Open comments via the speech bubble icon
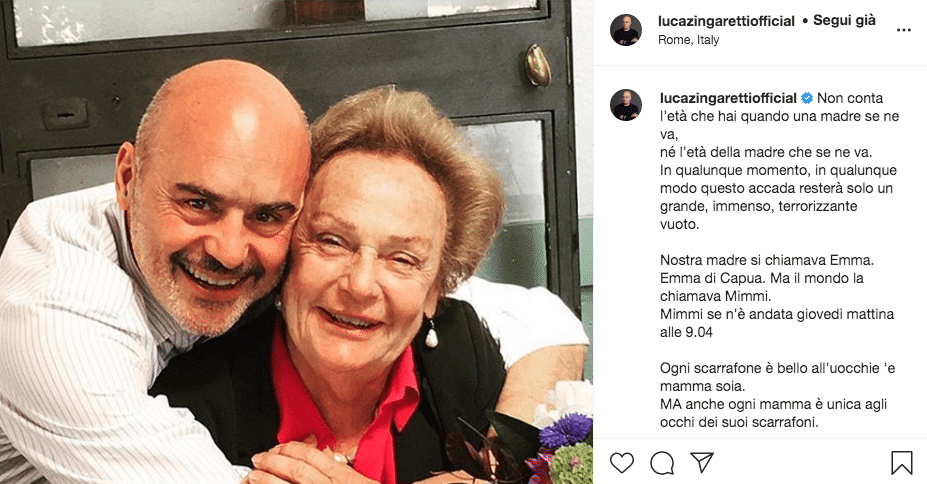The width and height of the screenshot is (927, 484). click(662, 463)
